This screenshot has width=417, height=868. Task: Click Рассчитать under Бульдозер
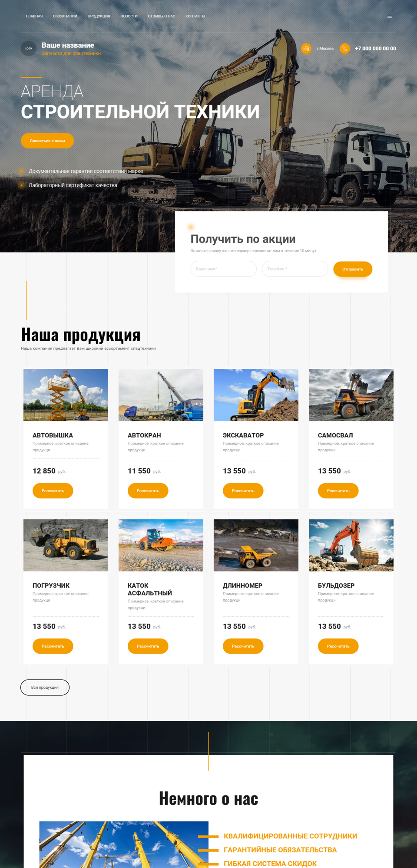[x=338, y=646]
